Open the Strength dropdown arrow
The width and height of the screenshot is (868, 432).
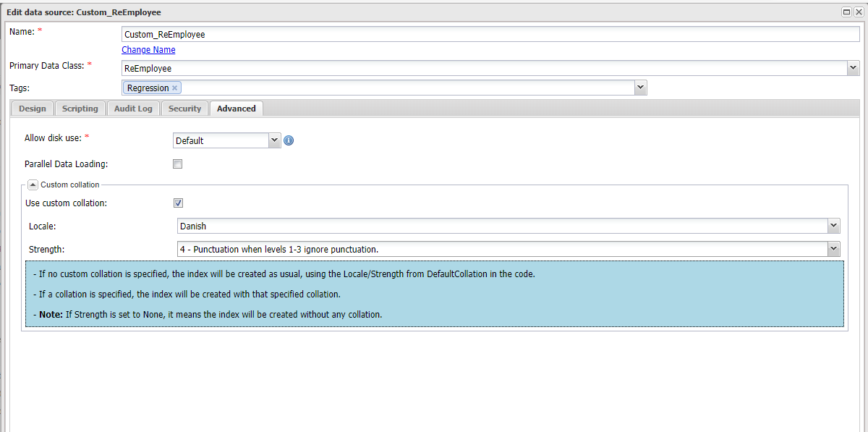pos(834,249)
